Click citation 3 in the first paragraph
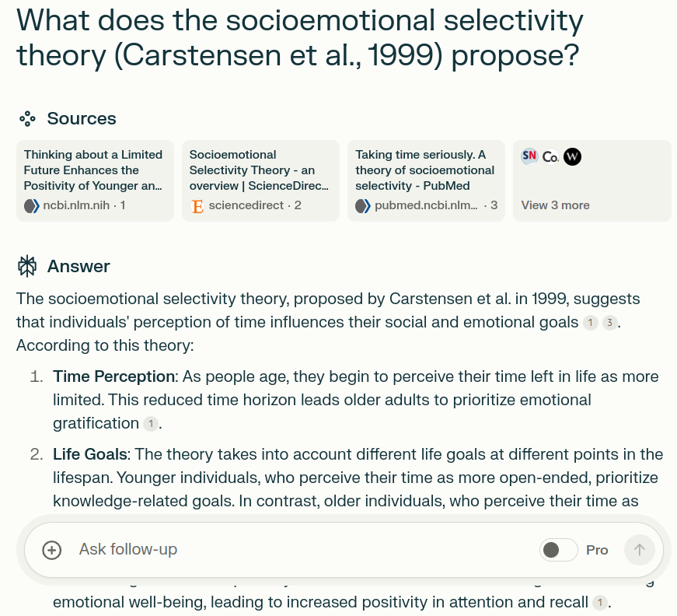 (x=610, y=323)
